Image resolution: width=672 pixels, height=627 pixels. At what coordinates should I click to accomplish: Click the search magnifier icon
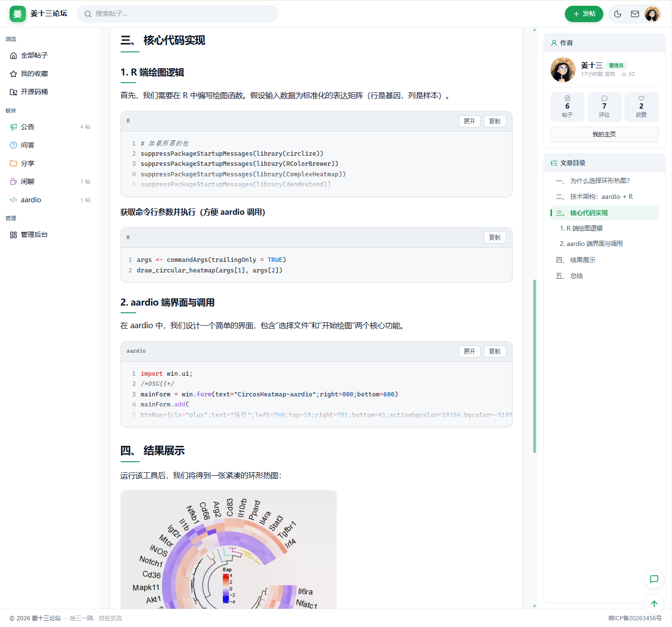click(x=88, y=14)
